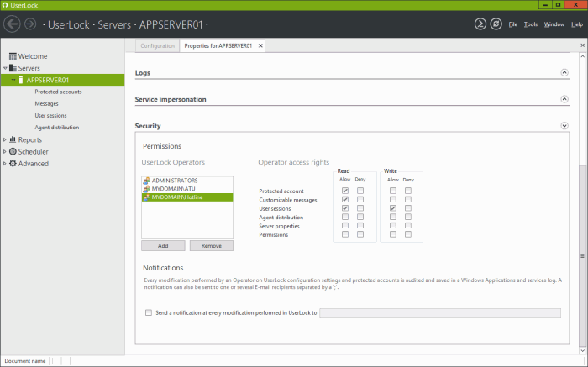Click the UserLock breadcrumb in header
The width and height of the screenshot is (588, 367).
click(x=69, y=24)
